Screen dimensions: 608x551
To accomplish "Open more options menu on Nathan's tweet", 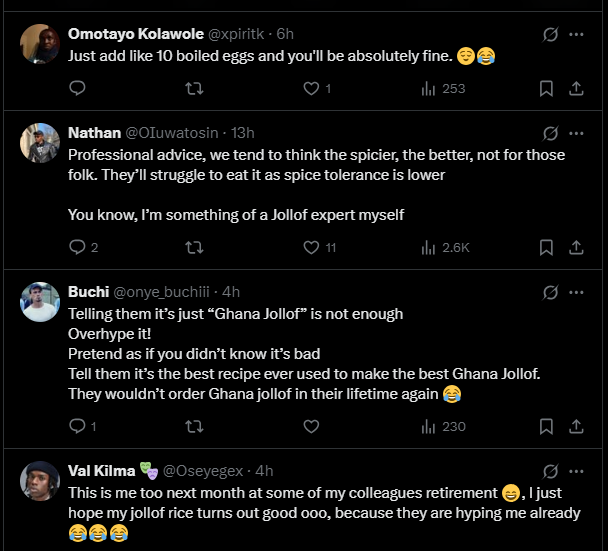I will (x=576, y=133).
